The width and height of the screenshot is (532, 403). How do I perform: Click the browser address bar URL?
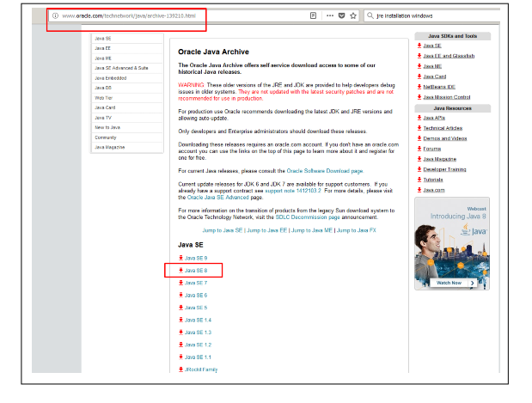click(x=129, y=15)
